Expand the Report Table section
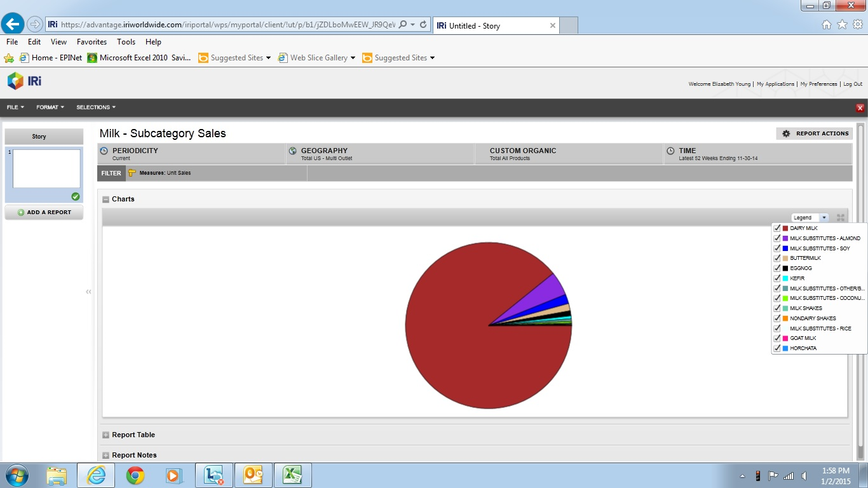This screenshot has width=868, height=488. (x=106, y=435)
